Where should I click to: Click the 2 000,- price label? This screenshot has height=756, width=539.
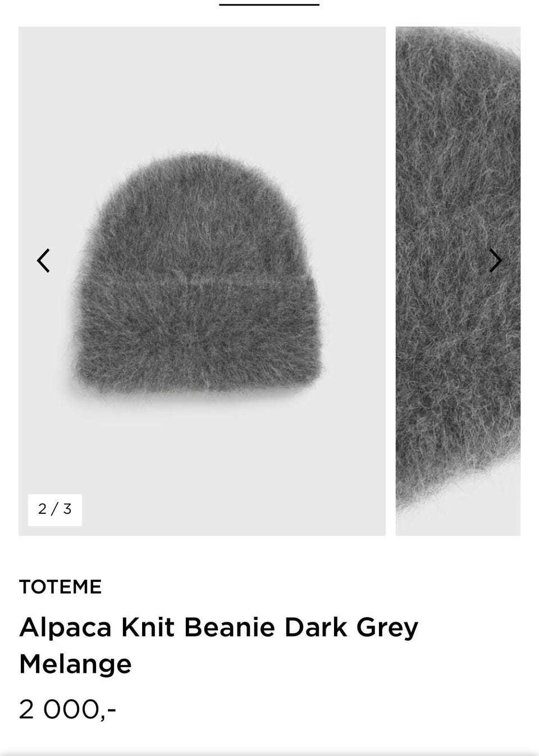(67, 709)
